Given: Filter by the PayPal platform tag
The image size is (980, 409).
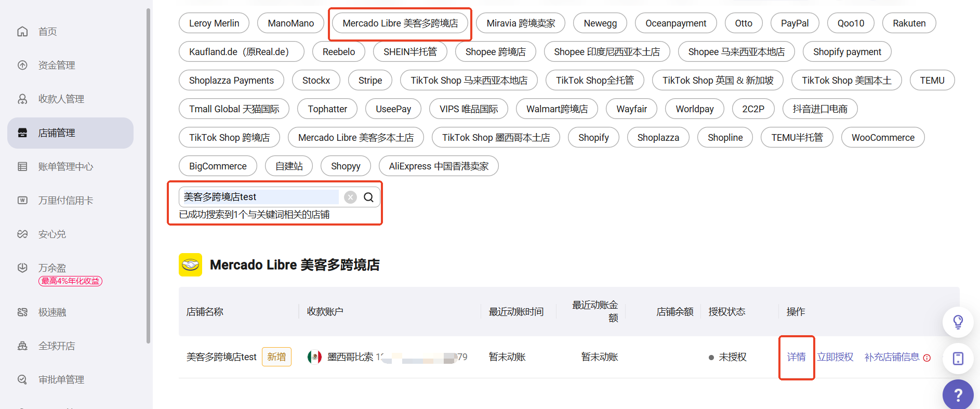Looking at the screenshot, I should [x=794, y=23].
